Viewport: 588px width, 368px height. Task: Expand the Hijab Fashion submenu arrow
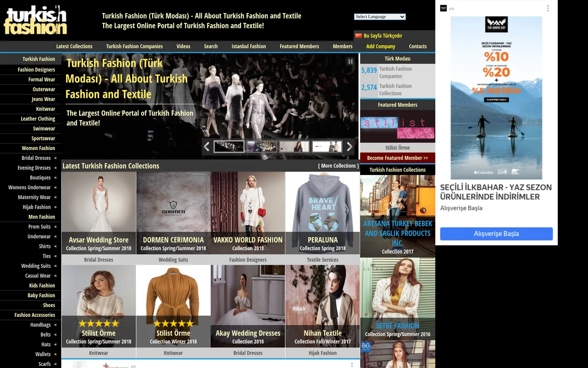point(56,207)
